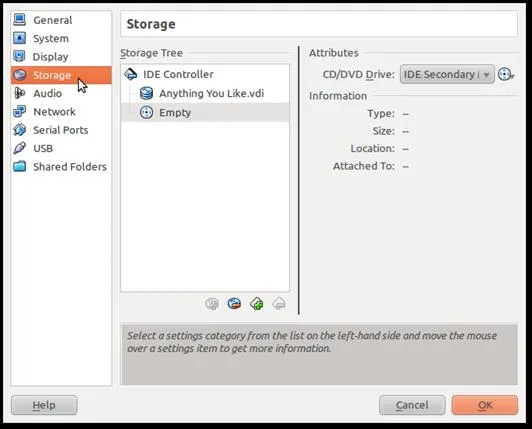532x429 pixels.
Task: Click the add CD/DVD device icon below the storage tree
Action: tap(212, 303)
